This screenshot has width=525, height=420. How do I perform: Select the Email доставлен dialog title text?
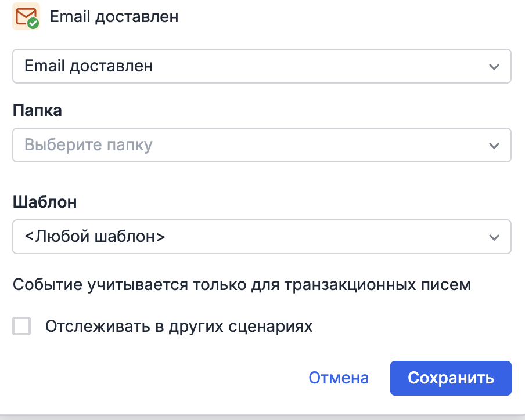click(x=114, y=17)
